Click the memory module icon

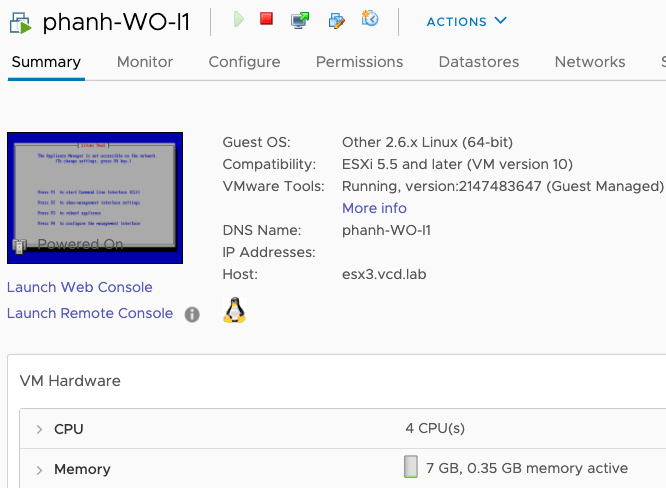point(410,467)
